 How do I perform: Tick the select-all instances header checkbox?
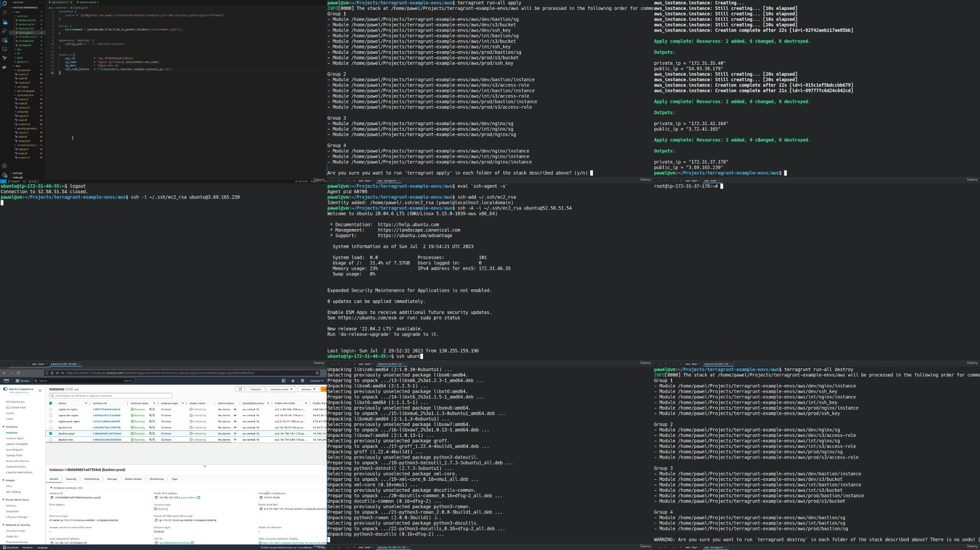(51, 403)
